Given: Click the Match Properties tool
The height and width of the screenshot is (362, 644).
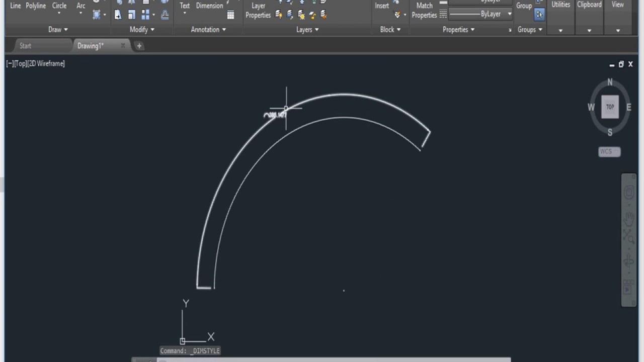Looking at the screenshot, I should coord(424,10).
